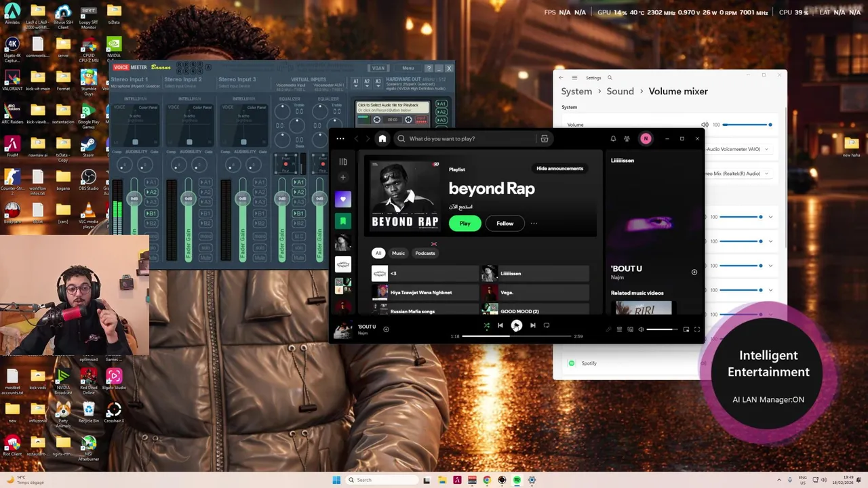This screenshot has width=868, height=488.
Task: Open Connect to a device icon
Action: pos(630,329)
